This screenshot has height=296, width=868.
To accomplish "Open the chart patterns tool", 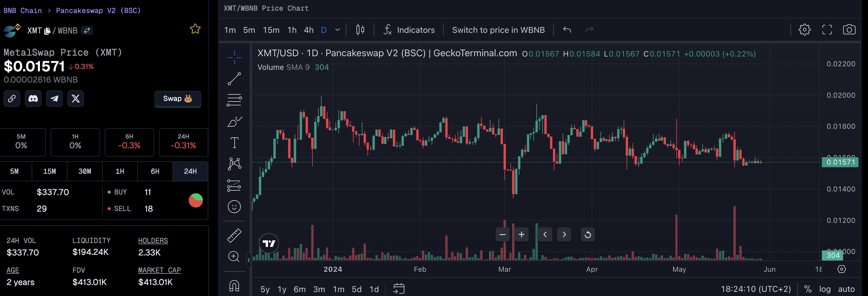I will click(x=234, y=164).
